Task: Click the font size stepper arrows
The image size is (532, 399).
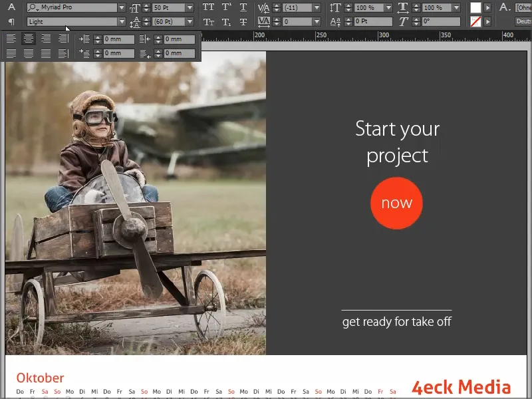Action: point(146,7)
